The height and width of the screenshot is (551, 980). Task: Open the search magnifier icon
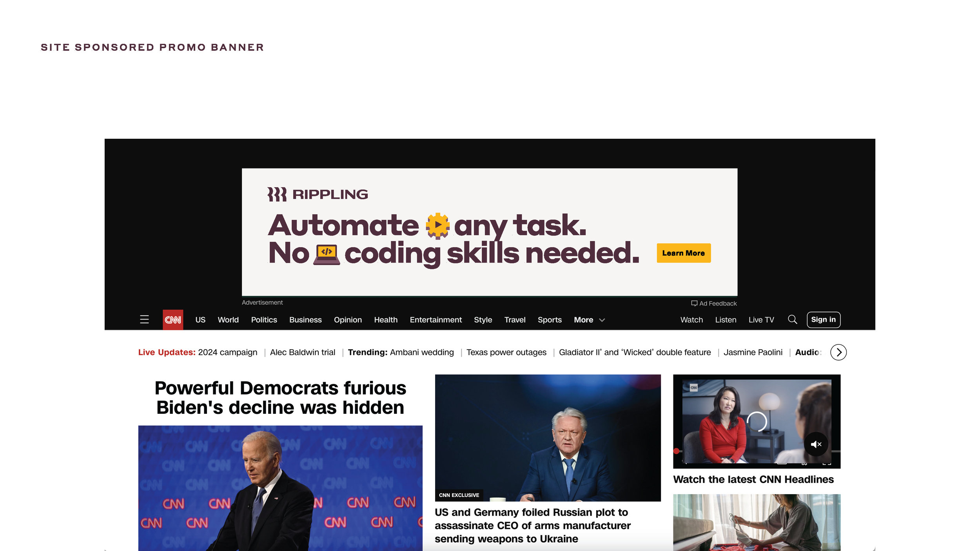click(x=792, y=319)
